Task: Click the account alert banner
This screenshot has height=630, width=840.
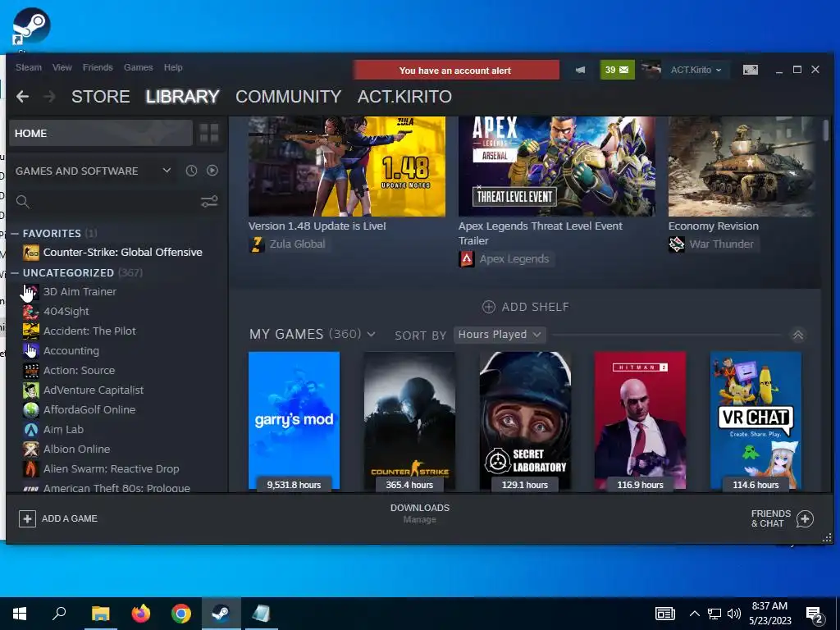Action: coord(456,71)
